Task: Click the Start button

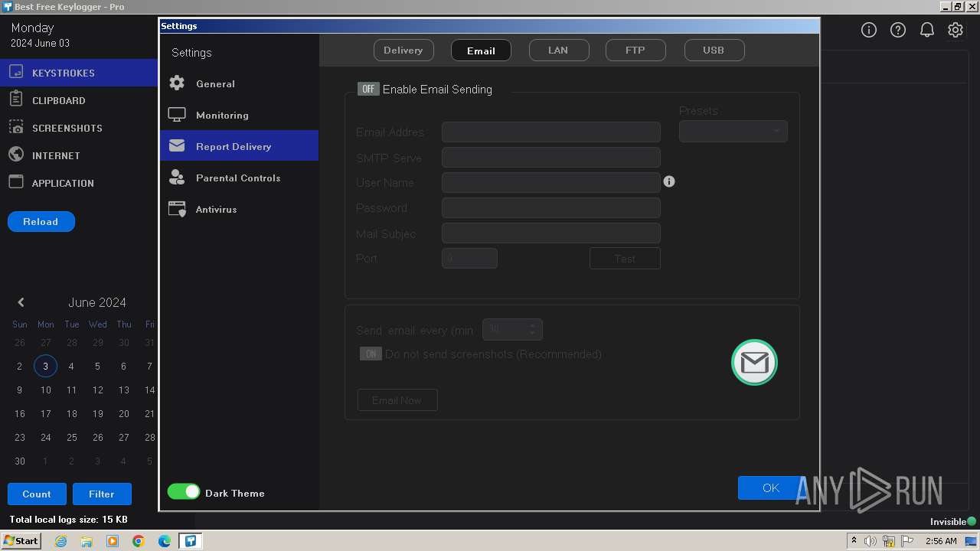Action: 21,540
